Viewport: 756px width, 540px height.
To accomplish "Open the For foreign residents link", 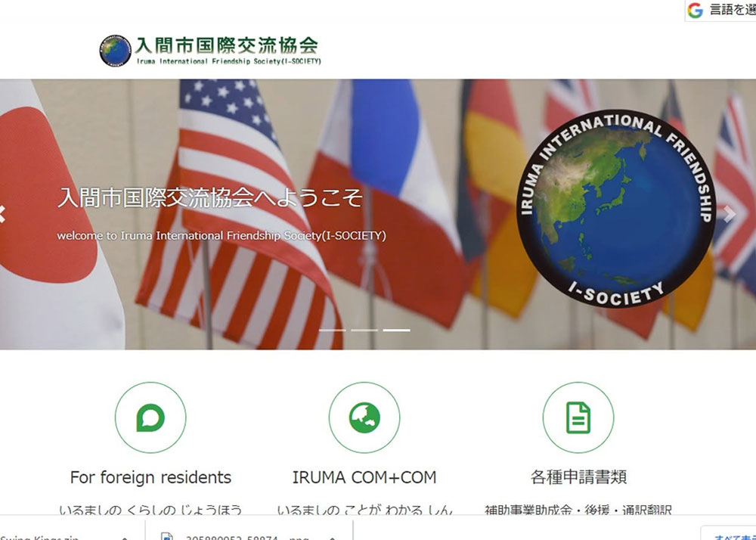I will pyautogui.click(x=150, y=477).
